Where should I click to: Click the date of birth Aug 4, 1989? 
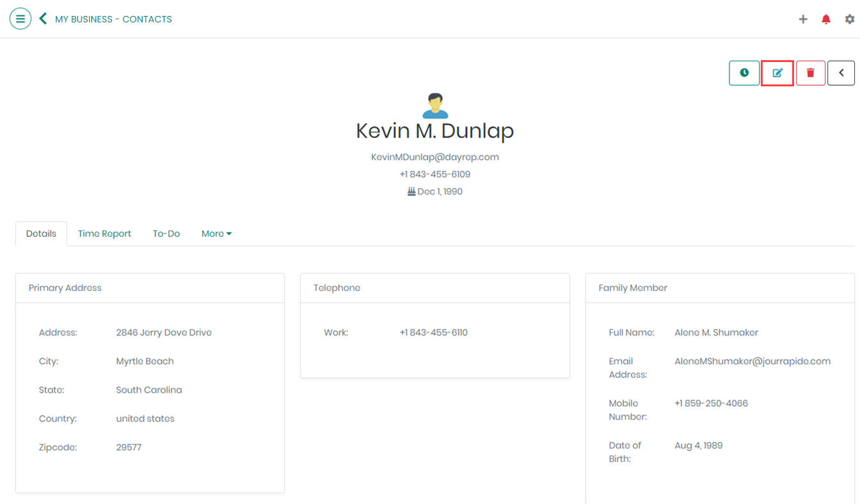point(699,446)
